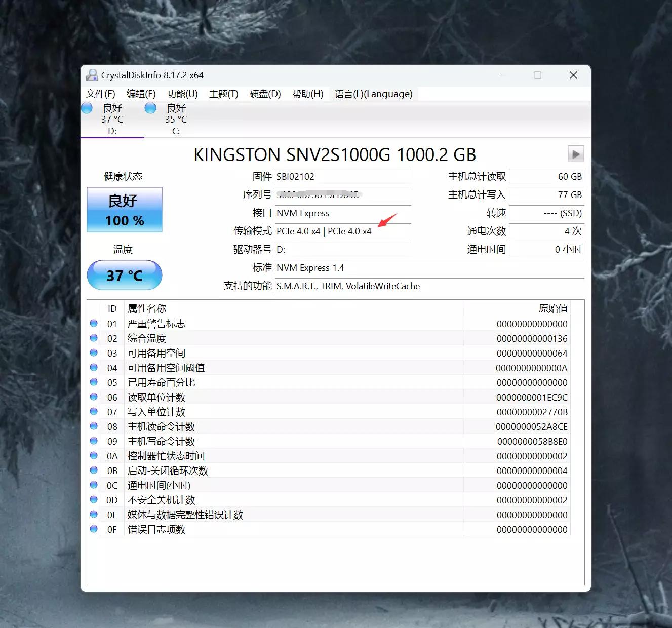Open the graph view with the arrow button

pos(575,154)
